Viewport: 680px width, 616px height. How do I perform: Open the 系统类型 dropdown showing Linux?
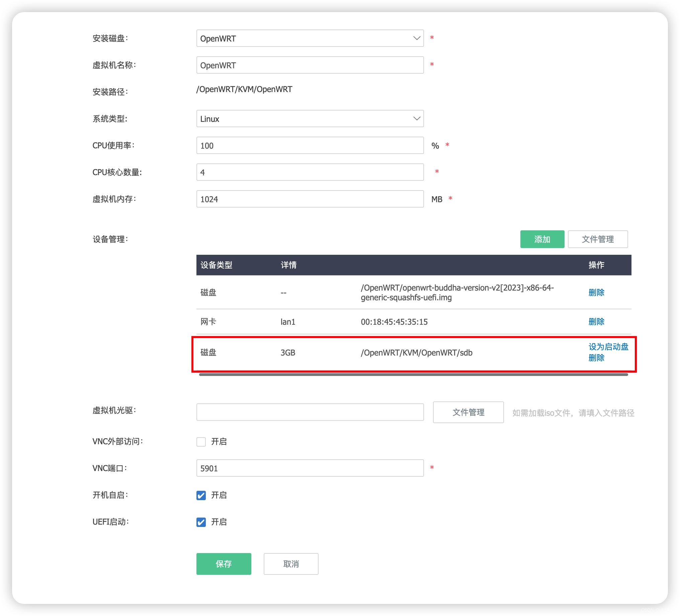point(310,119)
